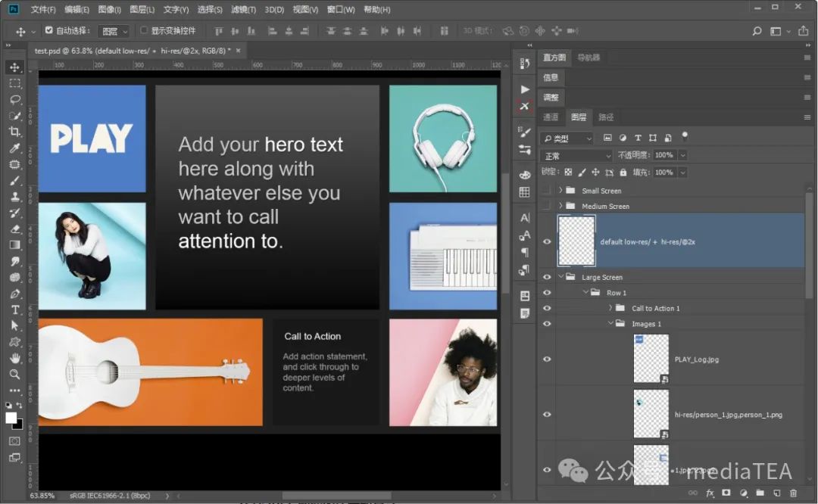The height and width of the screenshot is (504, 818).
Task: Select the Eyedropper tool
Action: tap(14, 148)
